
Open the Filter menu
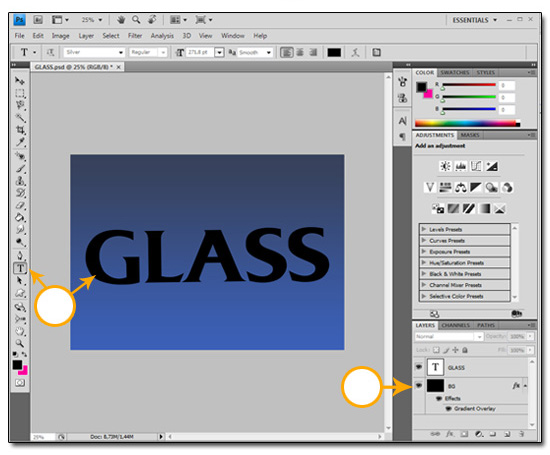pyautogui.click(x=135, y=36)
